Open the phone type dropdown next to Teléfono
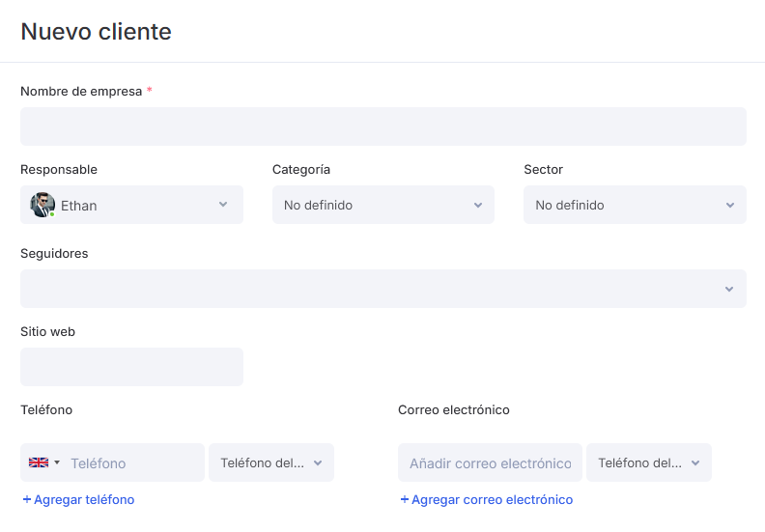 click(271, 462)
